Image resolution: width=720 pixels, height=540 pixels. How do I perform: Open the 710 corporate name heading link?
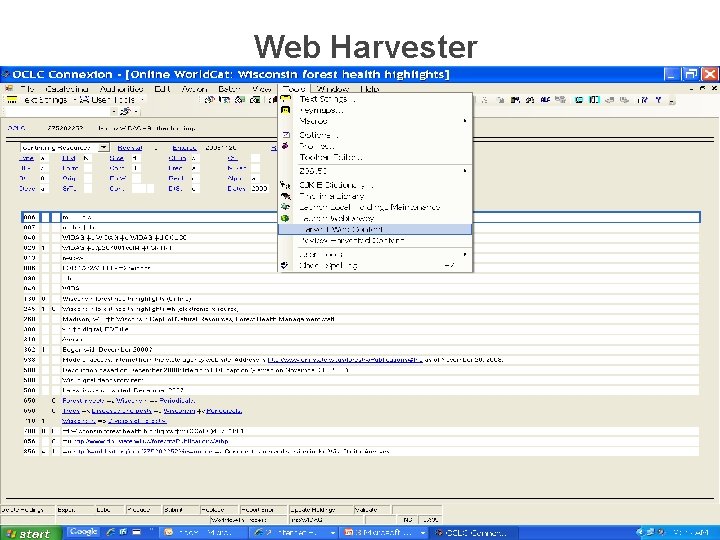tap(114, 421)
